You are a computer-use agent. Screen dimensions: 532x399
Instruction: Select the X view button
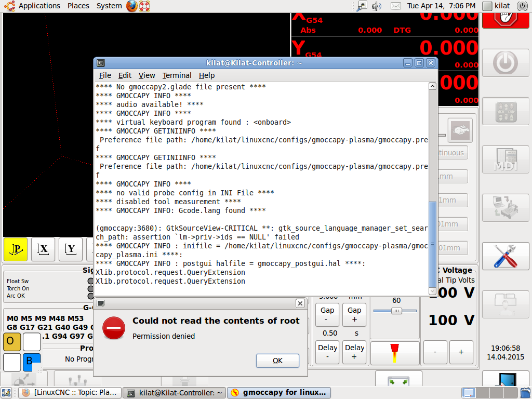pyautogui.click(x=43, y=249)
